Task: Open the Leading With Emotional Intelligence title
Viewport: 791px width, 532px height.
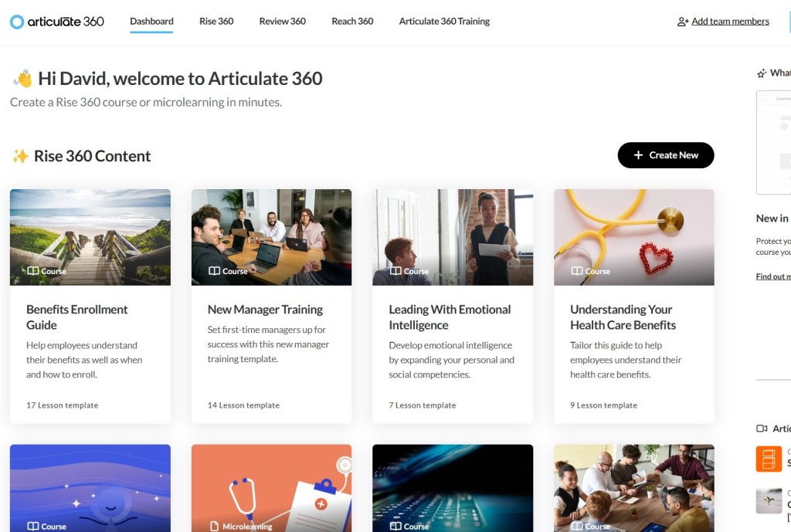Action: pos(450,317)
